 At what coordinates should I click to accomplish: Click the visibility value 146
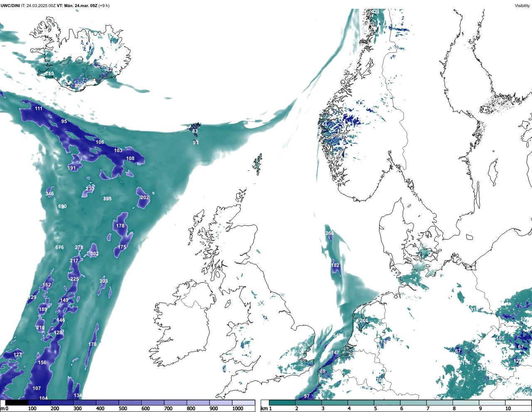pyautogui.click(x=61, y=320)
